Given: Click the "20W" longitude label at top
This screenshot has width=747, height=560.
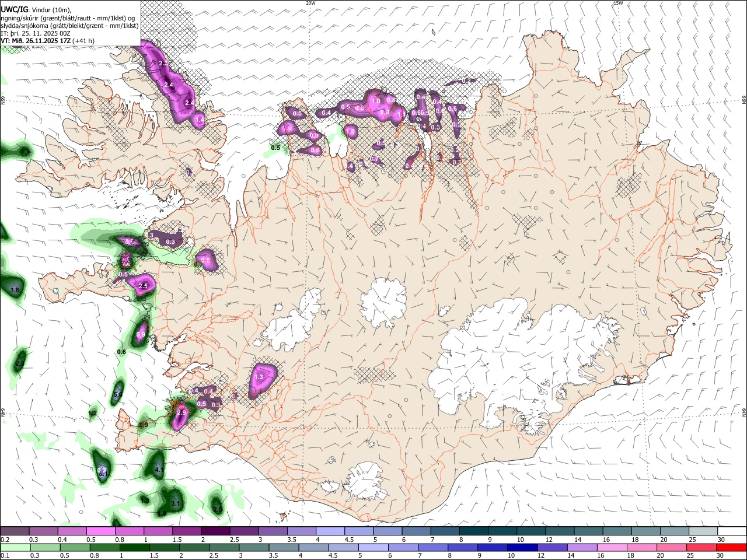Looking at the screenshot, I should pos(310,3).
